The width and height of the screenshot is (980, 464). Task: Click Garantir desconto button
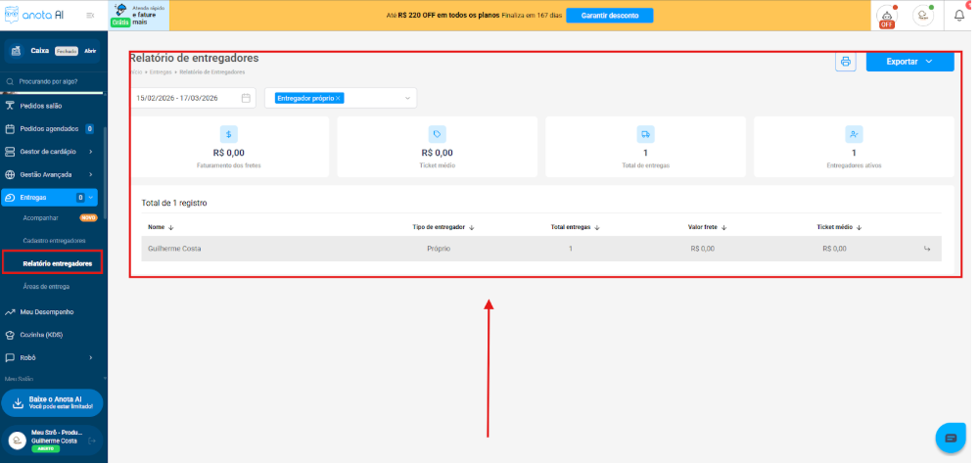[x=609, y=16]
